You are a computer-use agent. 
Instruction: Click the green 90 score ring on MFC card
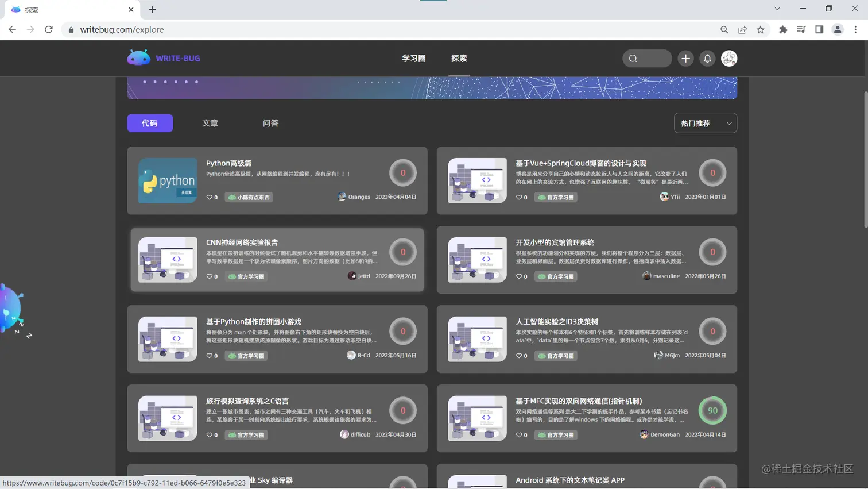(712, 410)
